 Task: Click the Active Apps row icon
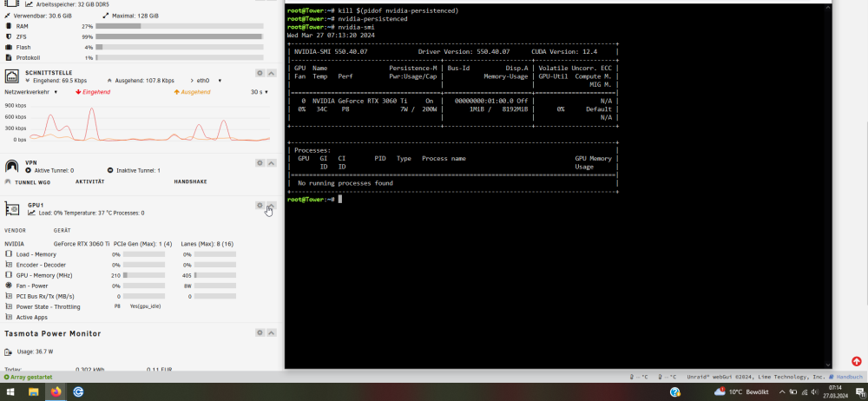9,318
